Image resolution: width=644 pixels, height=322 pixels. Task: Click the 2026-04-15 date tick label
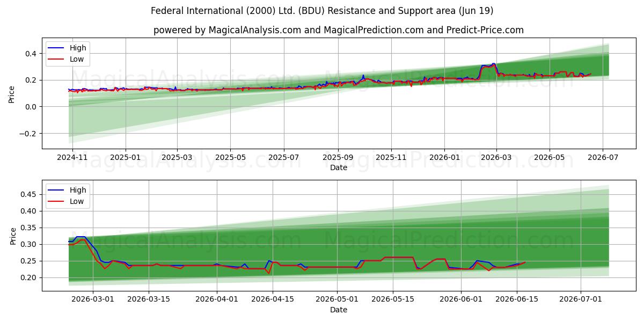coord(273,300)
